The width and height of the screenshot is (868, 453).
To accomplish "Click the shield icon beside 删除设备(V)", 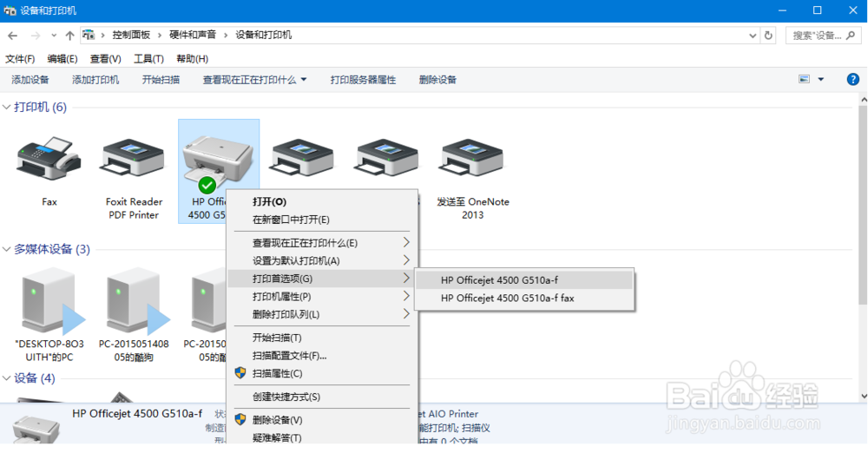I will click(240, 419).
